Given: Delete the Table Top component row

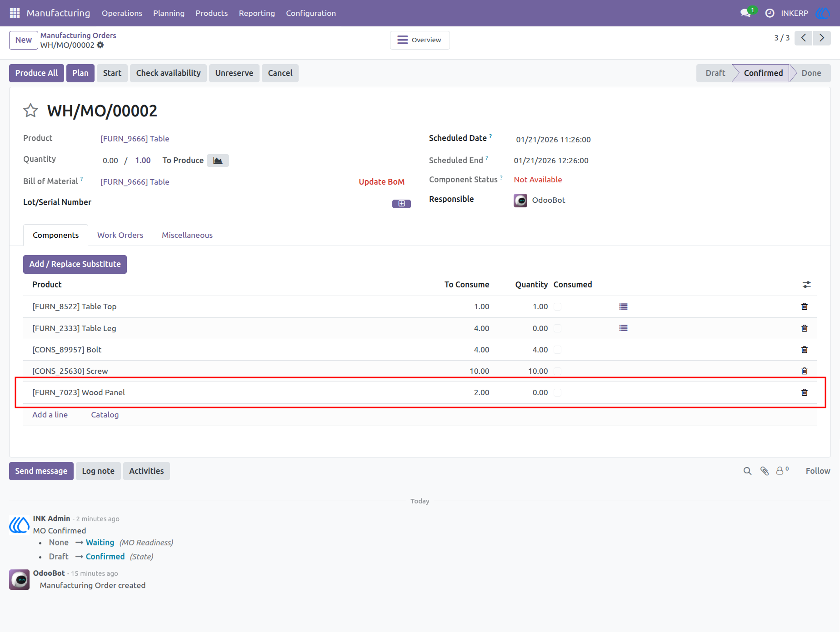Looking at the screenshot, I should click(804, 306).
